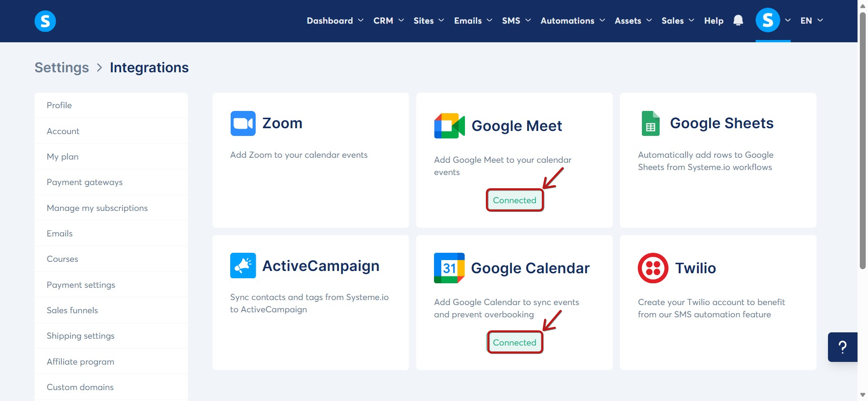868x401 pixels.
Task: Open the question mark help widget
Action: pyautogui.click(x=843, y=347)
